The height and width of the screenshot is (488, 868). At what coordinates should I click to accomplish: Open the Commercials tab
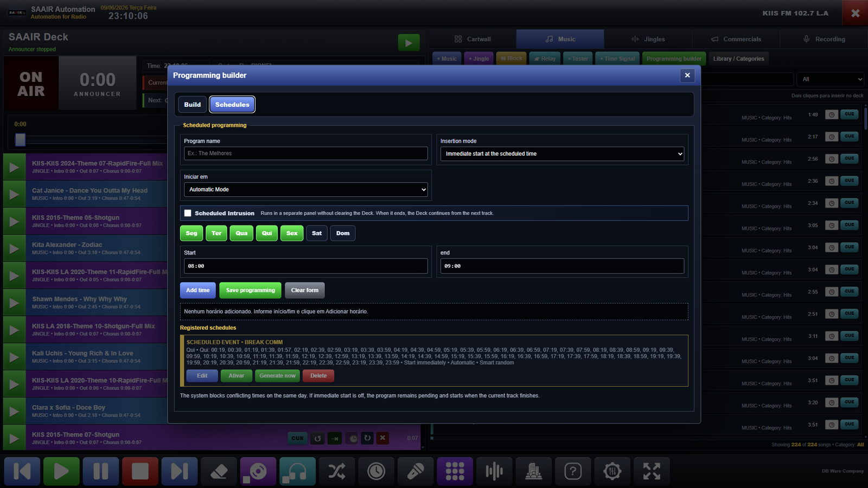736,39
